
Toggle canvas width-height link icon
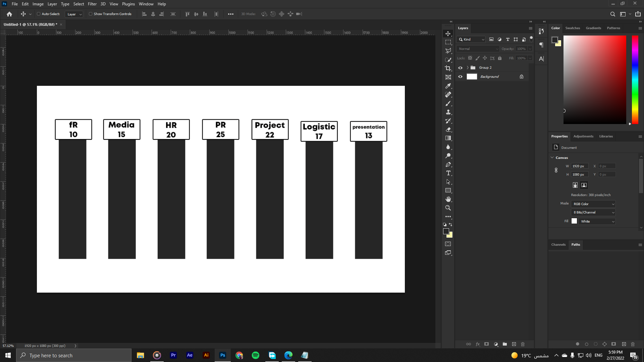click(556, 170)
